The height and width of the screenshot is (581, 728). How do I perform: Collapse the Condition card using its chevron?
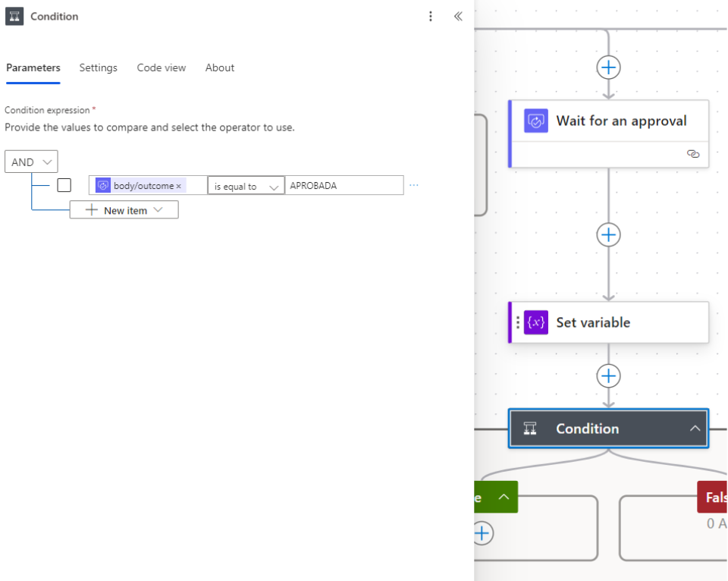[695, 429]
